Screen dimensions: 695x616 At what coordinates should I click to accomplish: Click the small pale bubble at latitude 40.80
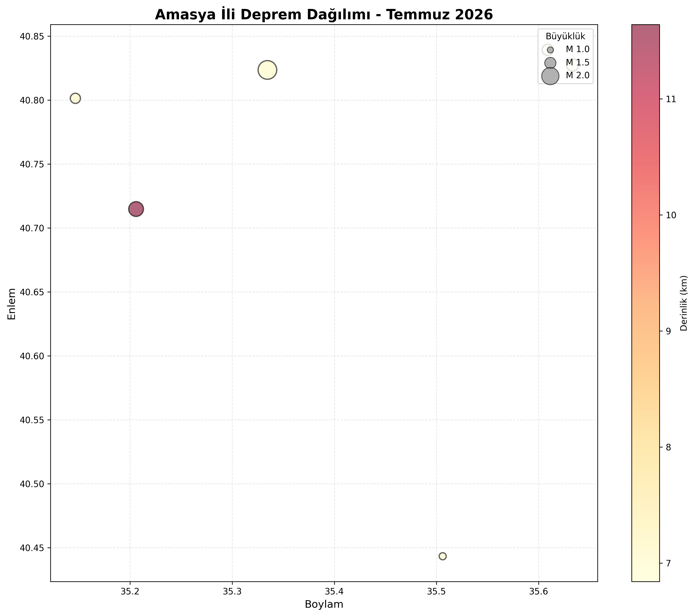75,98
